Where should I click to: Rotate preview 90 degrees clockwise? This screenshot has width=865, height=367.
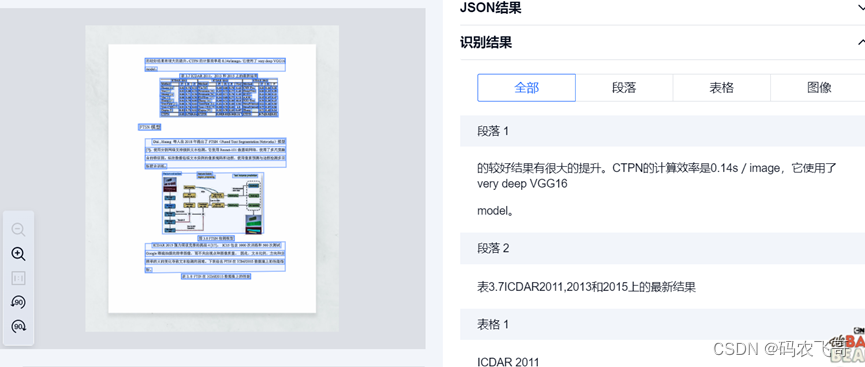[18, 326]
